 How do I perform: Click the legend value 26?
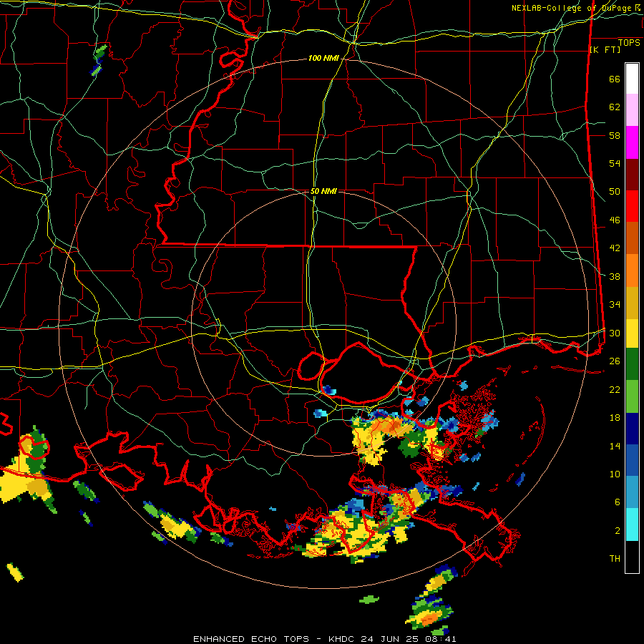pyautogui.click(x=615, y=361)
